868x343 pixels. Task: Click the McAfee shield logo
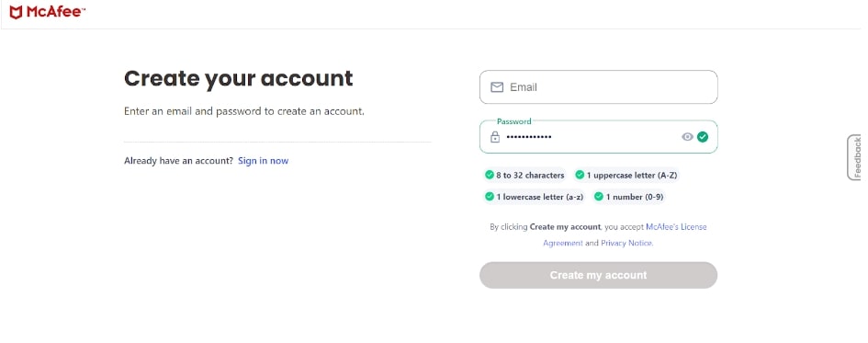tap(16, 12)
